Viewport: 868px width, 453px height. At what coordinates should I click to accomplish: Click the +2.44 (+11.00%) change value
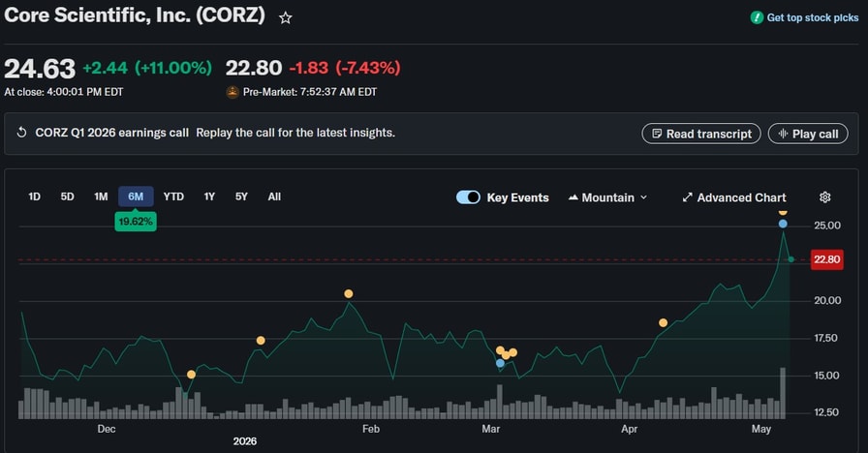point(147,68)
